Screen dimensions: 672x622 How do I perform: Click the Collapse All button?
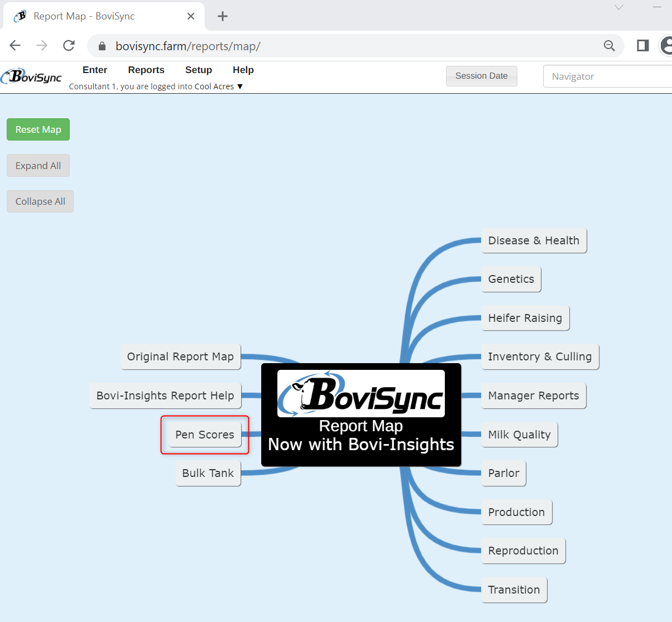40,201
